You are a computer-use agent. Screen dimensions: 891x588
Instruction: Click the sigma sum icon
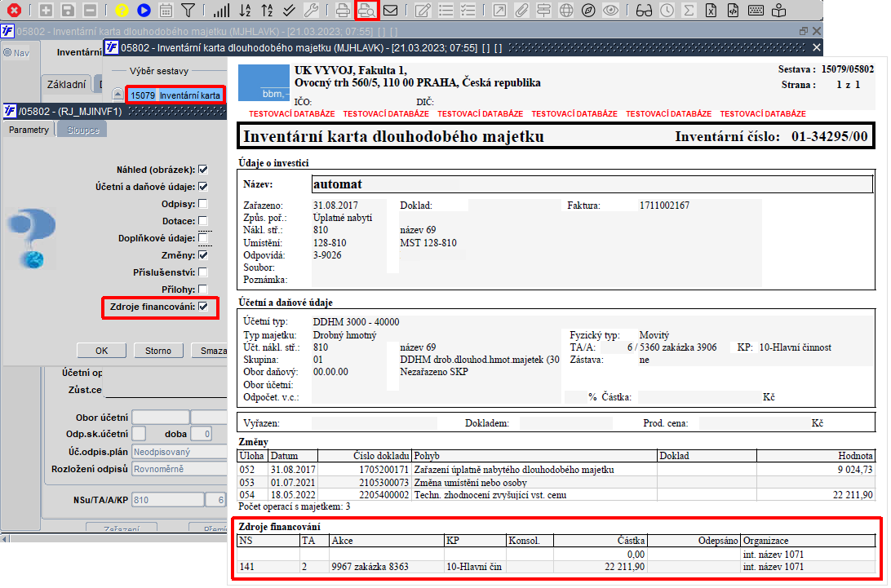[x=689, y=11]
